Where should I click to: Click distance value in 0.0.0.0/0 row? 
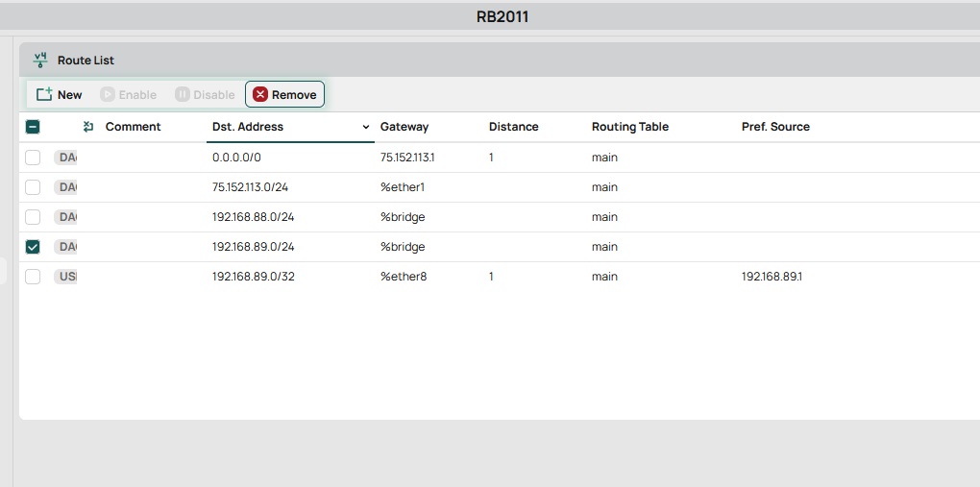click(x=491, y=158)
